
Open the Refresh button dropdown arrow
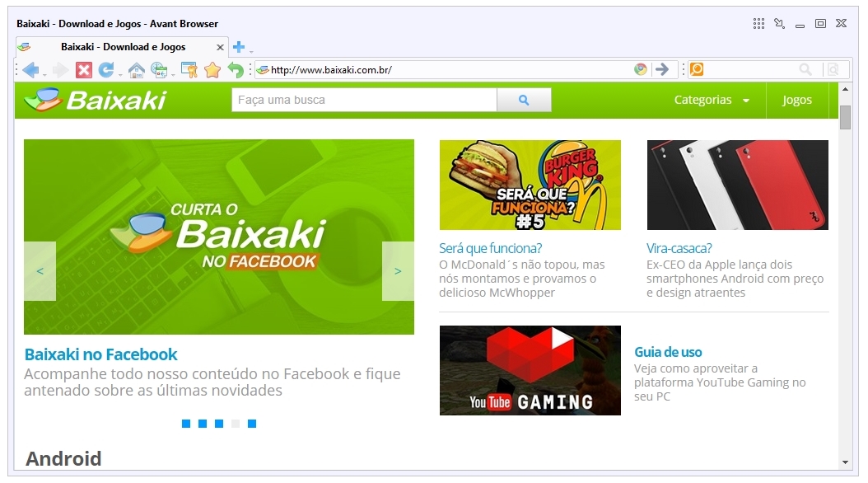pos(119,74)
